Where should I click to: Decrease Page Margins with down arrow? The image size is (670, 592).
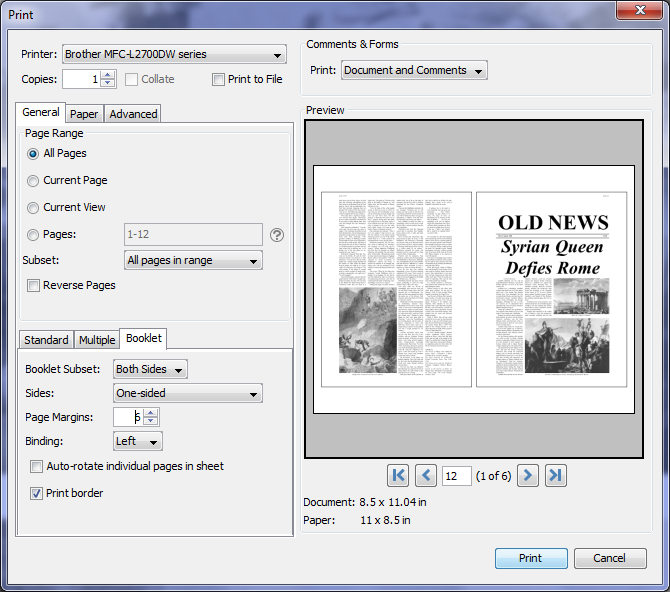[x=150, y=421]
